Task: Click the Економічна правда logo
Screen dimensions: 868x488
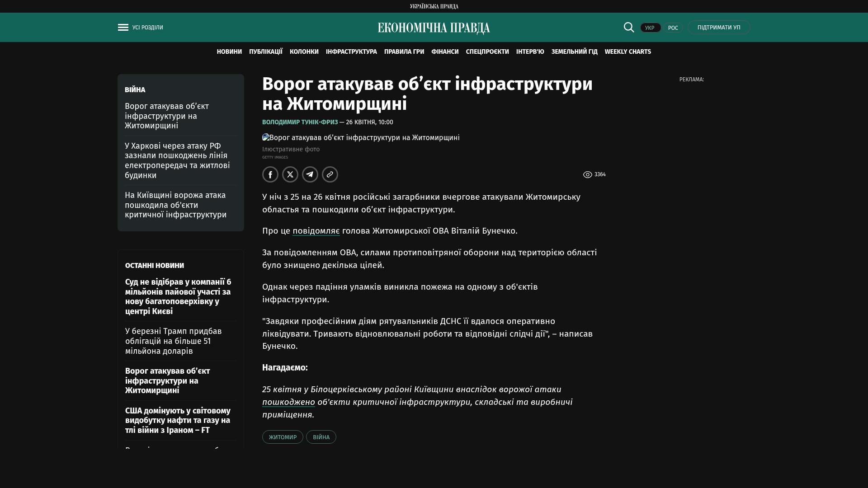Action: pyautogui.click(x=434, y=28)
